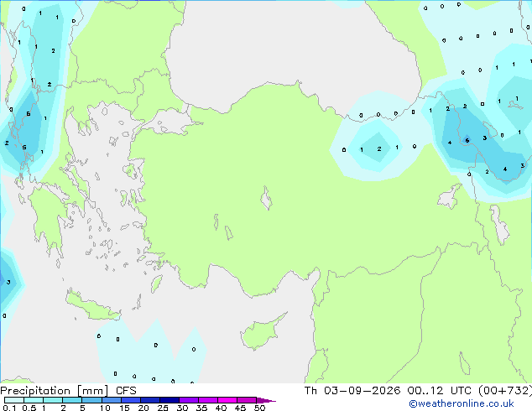The width and height of the screenshot is (532, 411).
Task: Click the arrow tip above 50 on legend
Action: pos(266,400)
